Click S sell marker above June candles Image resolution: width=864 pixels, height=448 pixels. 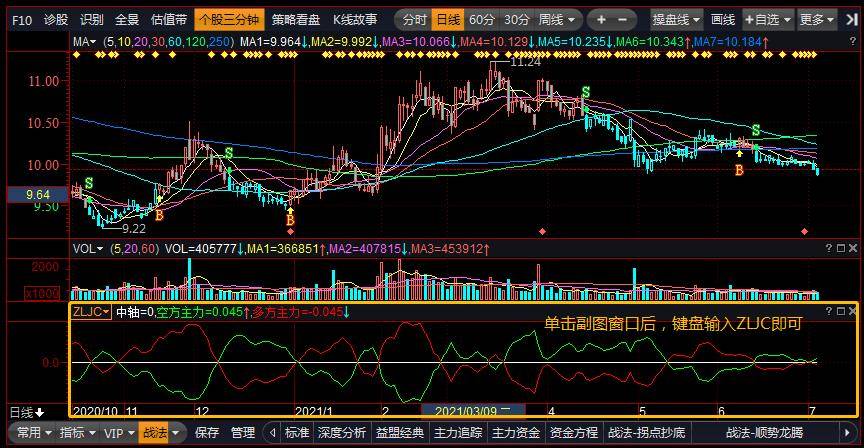tap(756, 131)
